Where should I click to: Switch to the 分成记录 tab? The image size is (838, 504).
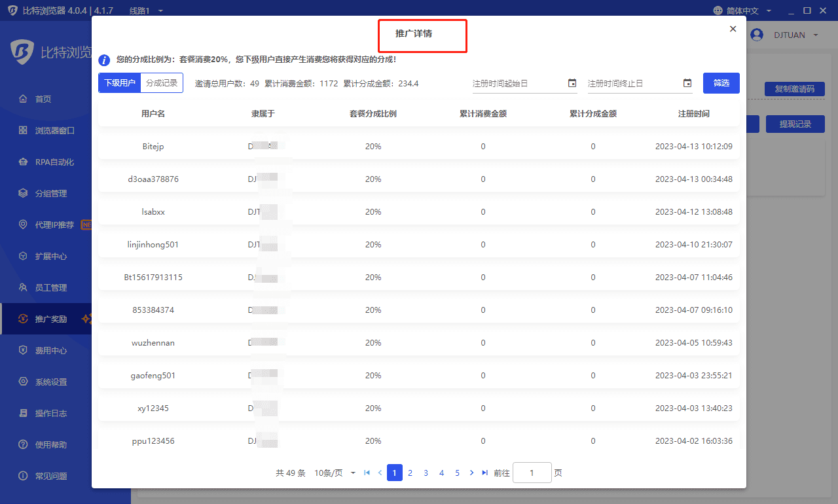point(162,83)
